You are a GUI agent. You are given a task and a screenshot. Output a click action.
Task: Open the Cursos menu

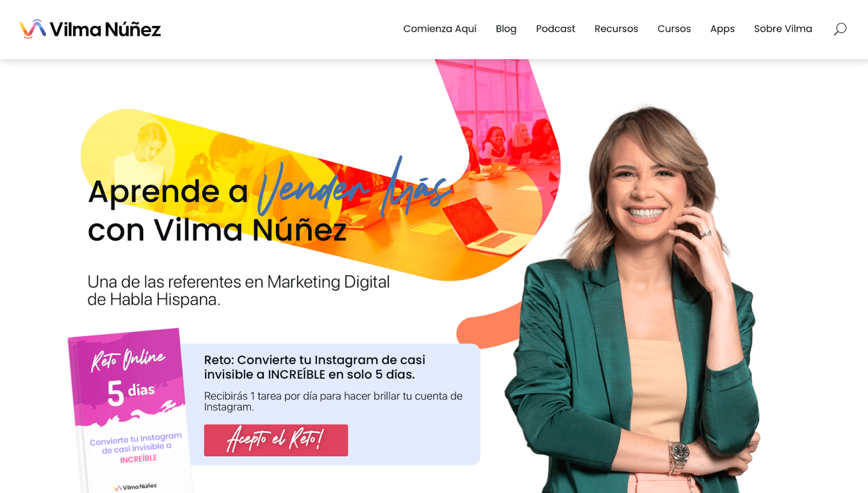click(674, 29)
